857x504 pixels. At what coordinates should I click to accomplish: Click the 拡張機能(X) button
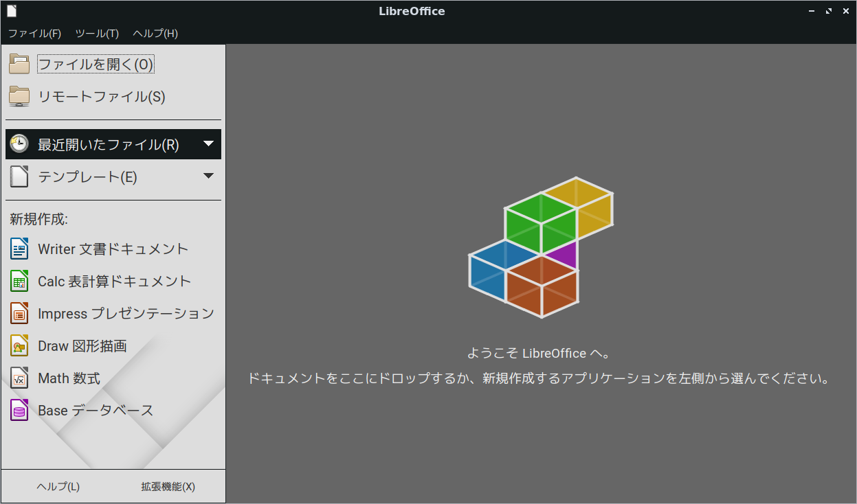[168, 487]
